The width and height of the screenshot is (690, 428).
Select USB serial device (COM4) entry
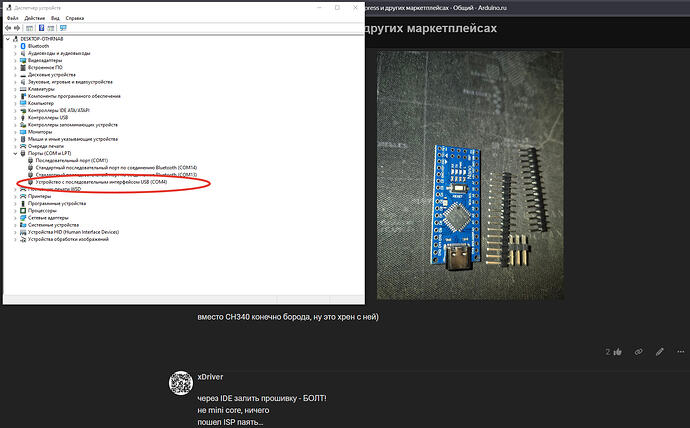(x=101, y=181)
